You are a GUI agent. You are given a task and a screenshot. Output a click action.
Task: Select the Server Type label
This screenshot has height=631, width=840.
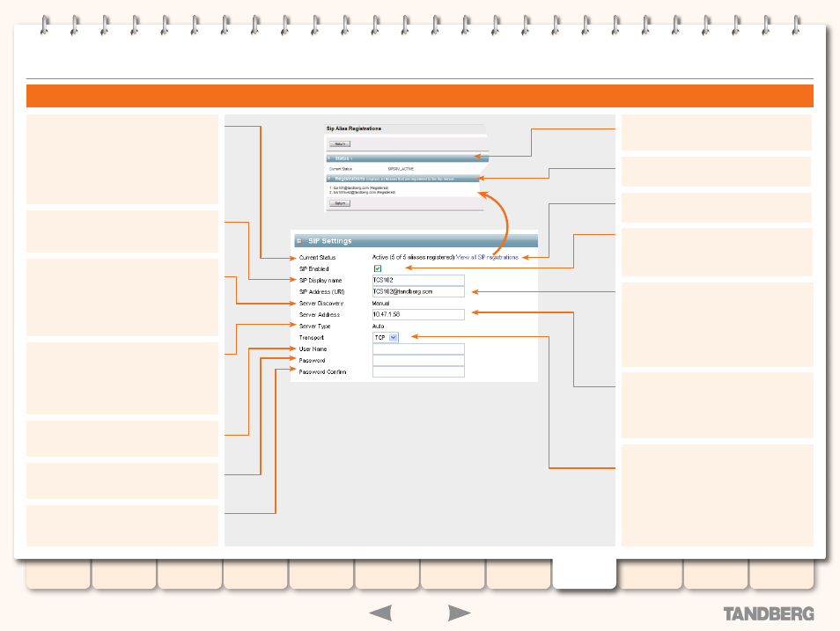(314, 327)
